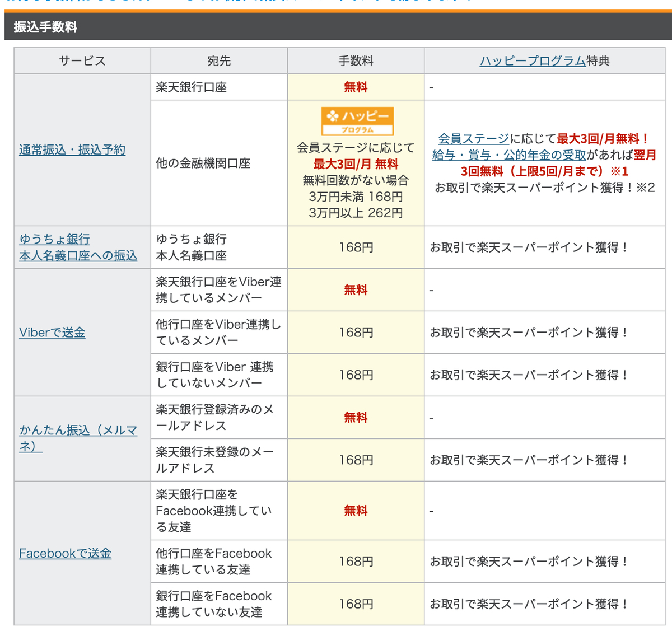Select the 宛先 column header
The width and height of the screenshot is (672, 631).
click(219, 61)
